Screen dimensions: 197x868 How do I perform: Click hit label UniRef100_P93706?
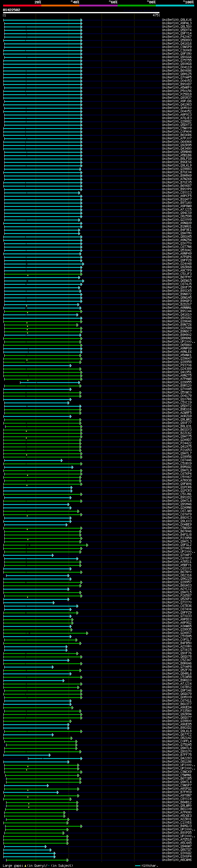(177, 365)
